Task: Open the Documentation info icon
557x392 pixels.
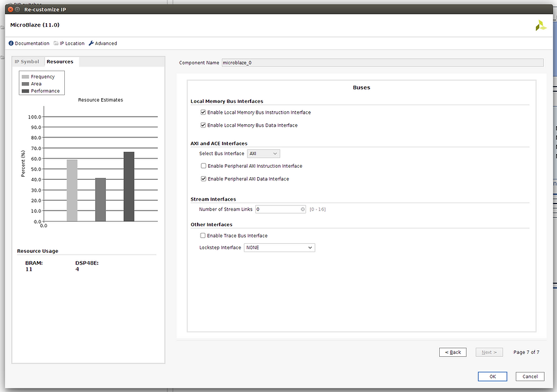Action: [11, 43]
